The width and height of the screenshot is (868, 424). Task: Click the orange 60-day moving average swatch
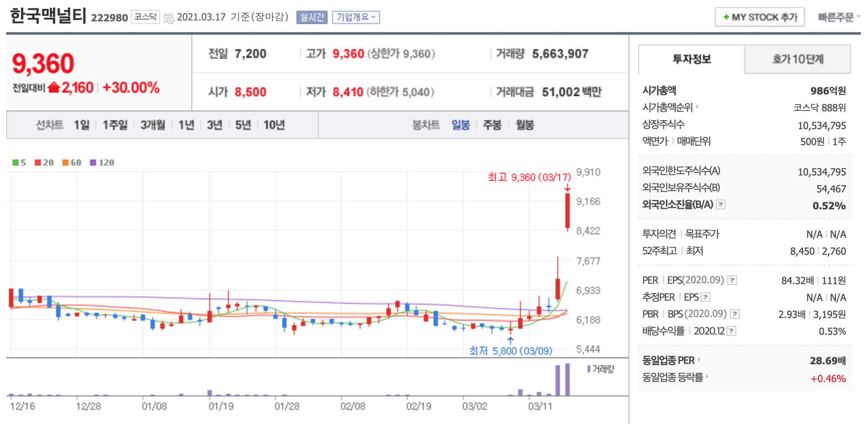[x=65, y=163]
